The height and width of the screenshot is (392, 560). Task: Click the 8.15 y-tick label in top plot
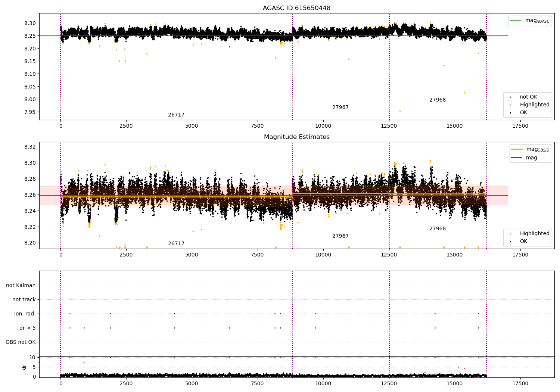(x=29, y=61)
